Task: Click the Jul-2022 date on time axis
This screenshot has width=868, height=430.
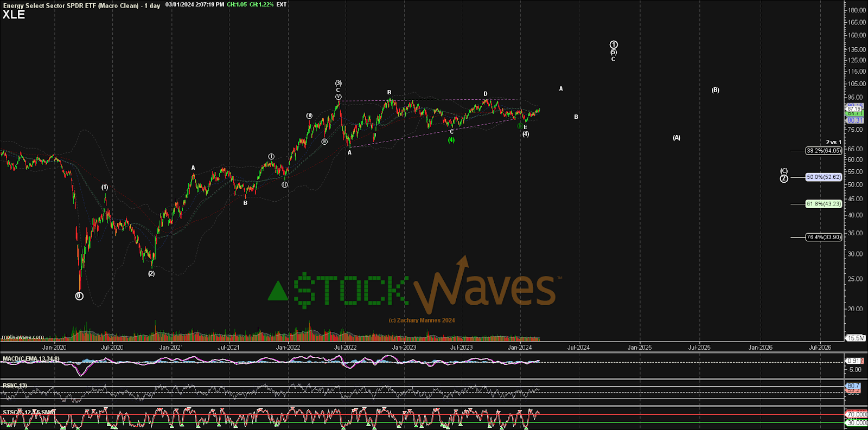Action: (345, 348)
